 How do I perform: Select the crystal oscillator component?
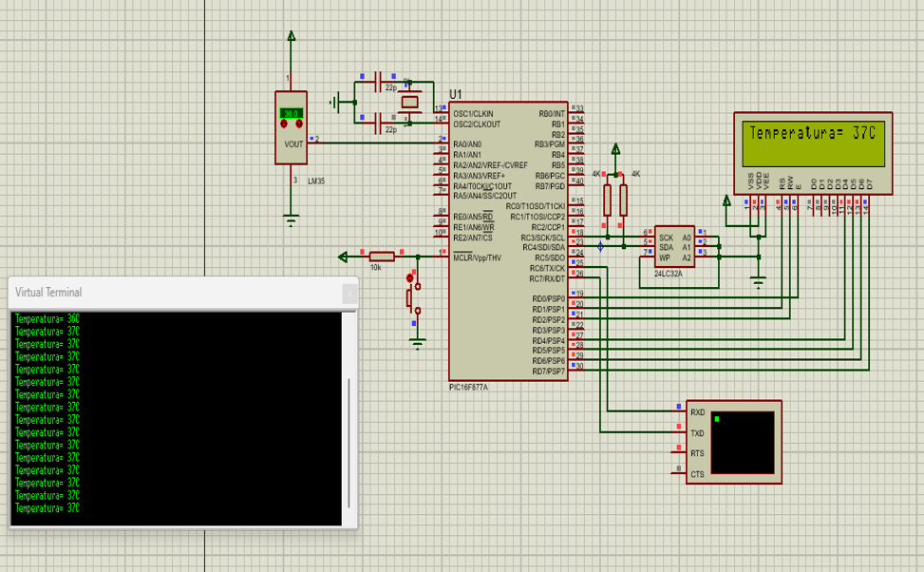410,102
